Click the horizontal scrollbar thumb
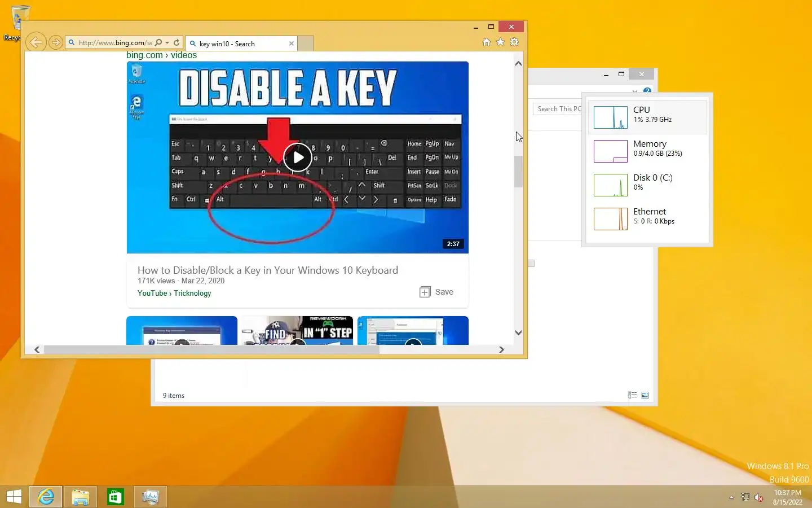 pyautogui.click(x=211, y=349)
